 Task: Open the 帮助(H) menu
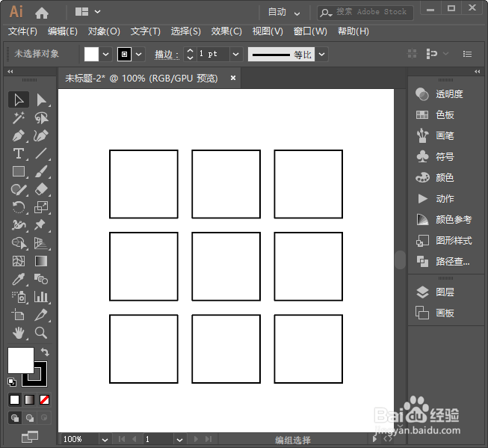[353, 31]
